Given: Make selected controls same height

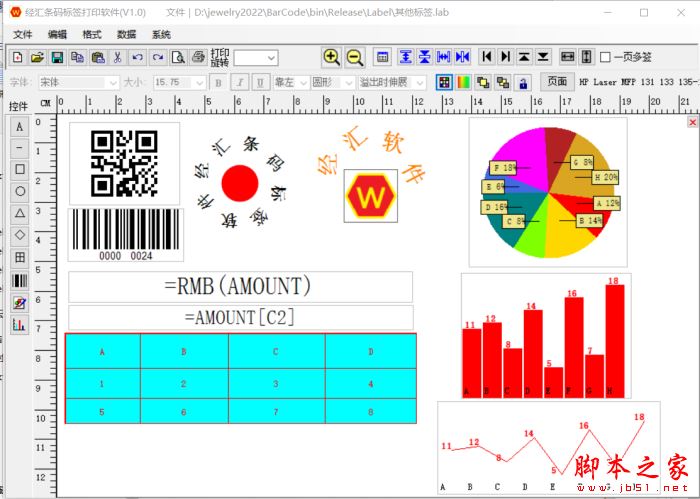Looking at the screenshot, I should (587, 57).
